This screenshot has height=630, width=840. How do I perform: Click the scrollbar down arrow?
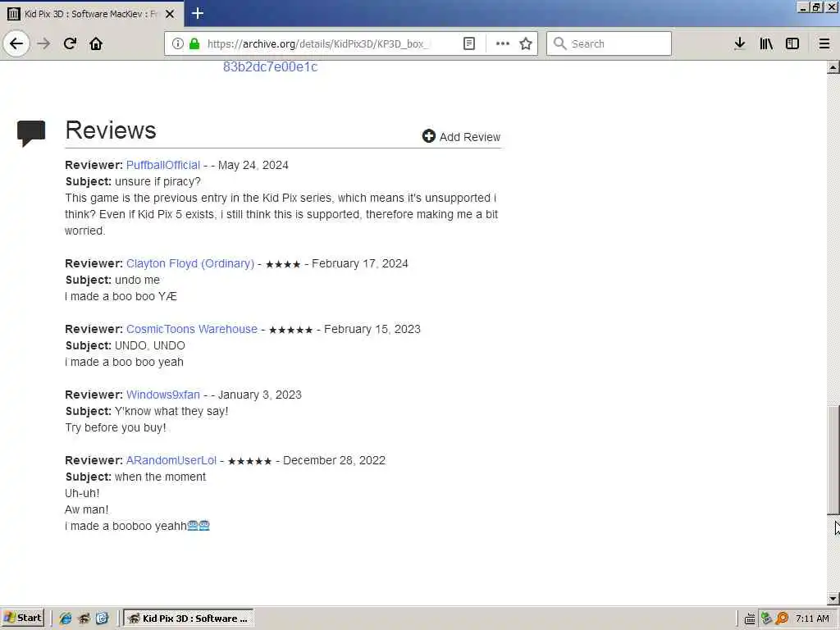coord(833,598)
